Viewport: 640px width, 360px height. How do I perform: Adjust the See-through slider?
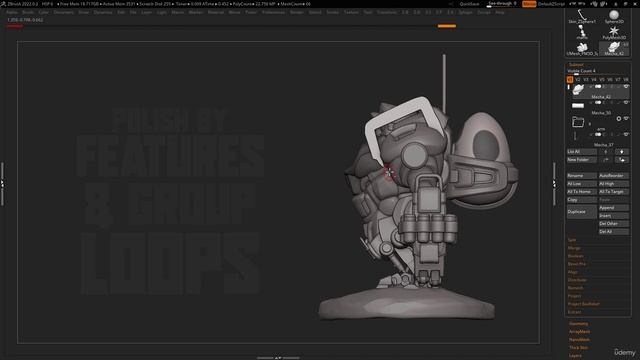[502, 4]
